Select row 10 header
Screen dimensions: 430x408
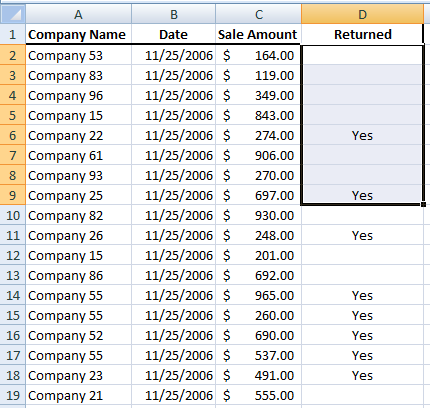13,215
